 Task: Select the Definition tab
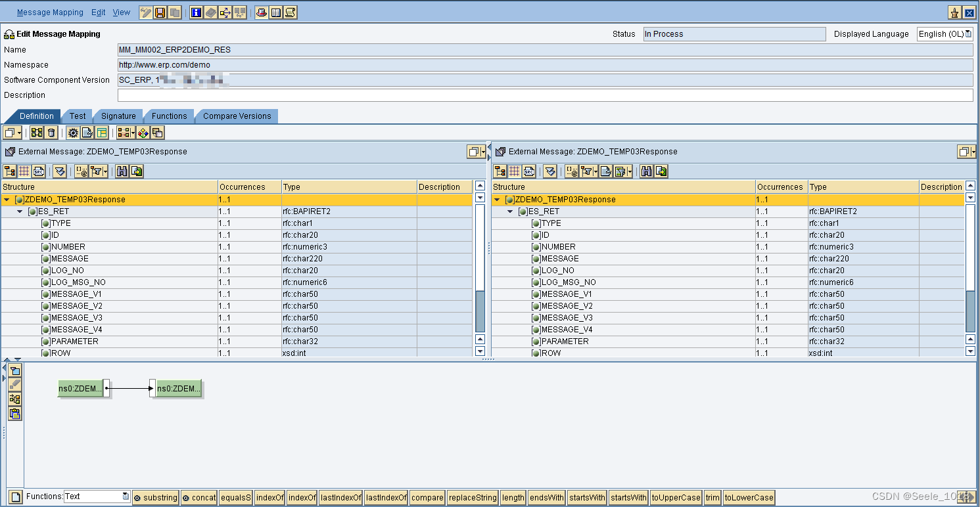coord(36,116)
